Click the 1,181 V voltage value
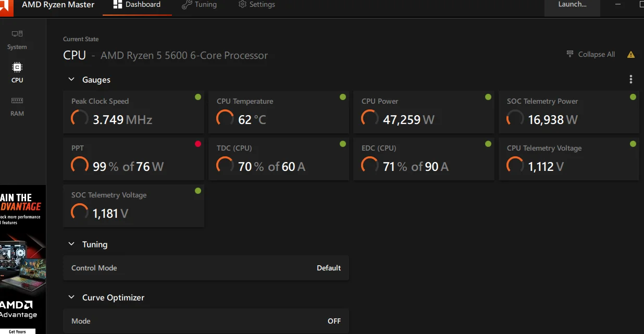The width and height of the screenshot is (644, 334). tap(110, 214)
